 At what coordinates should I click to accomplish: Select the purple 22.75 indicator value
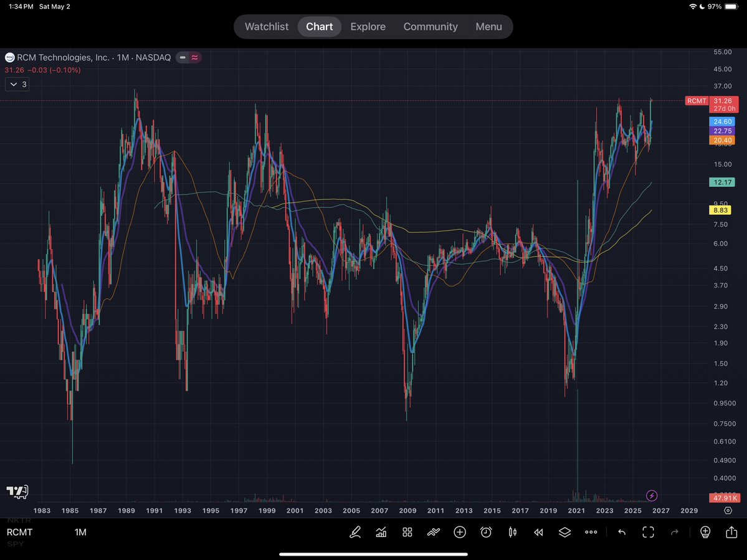pyautogui.click(x=722, y=131)
